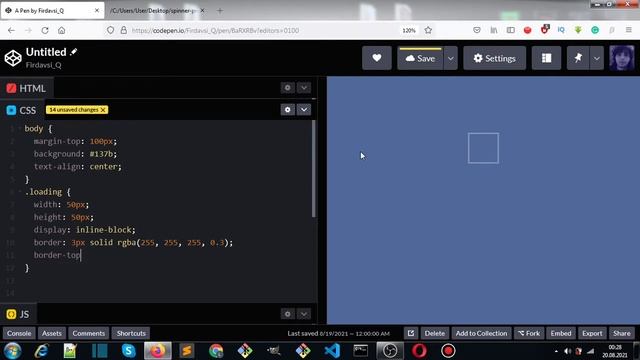Expand the CSS editor dropdown chevron

pos(304,109)
